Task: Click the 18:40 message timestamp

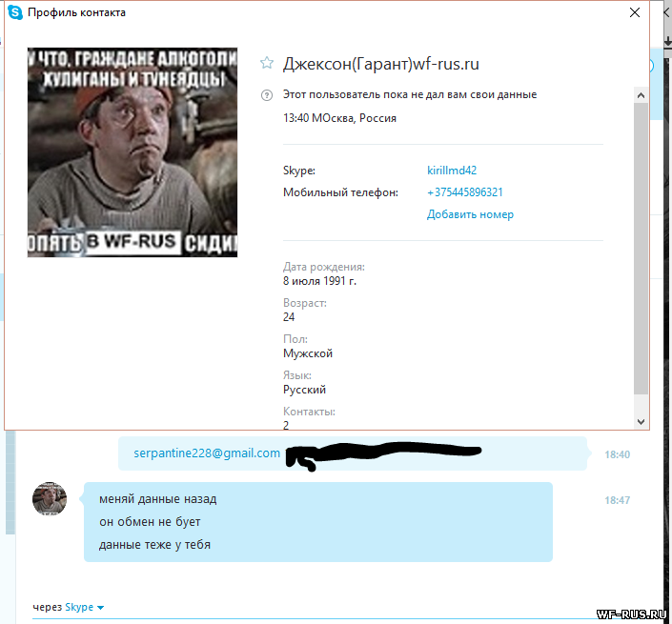Action: [x=617, y=454]
